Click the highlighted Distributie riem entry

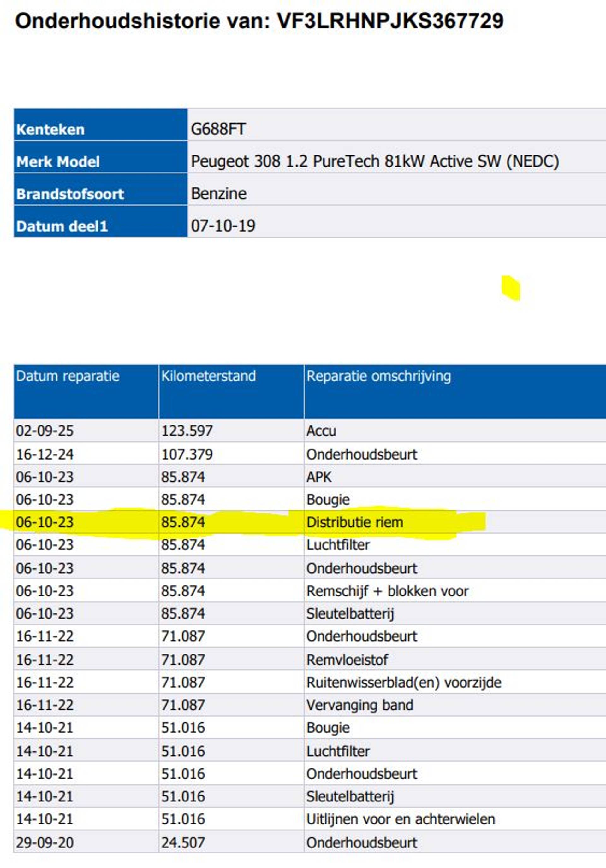[x=354, y=522]
